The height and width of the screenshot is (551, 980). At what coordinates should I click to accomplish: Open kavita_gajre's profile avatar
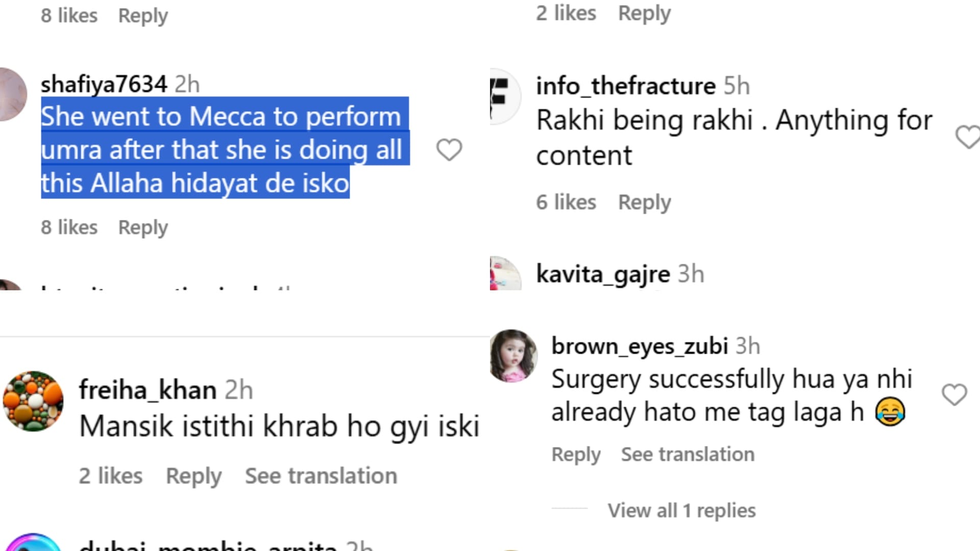[505, 273]
